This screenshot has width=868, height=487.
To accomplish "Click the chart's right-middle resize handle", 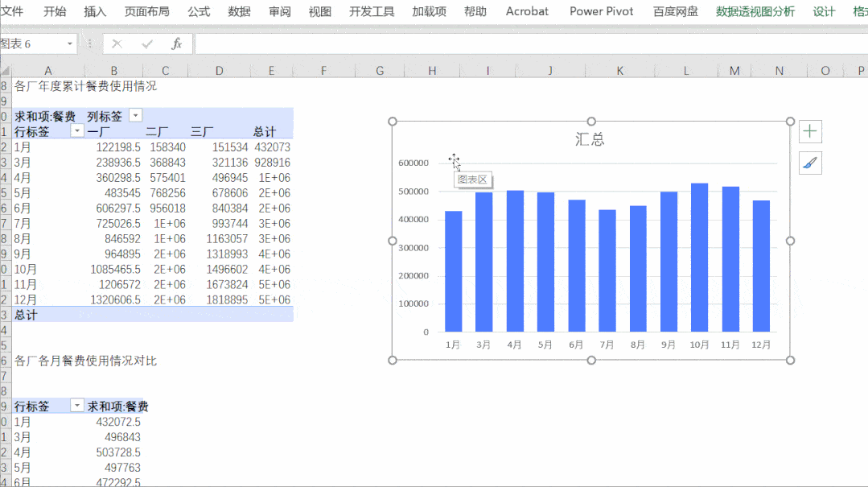I will (791, 241).
